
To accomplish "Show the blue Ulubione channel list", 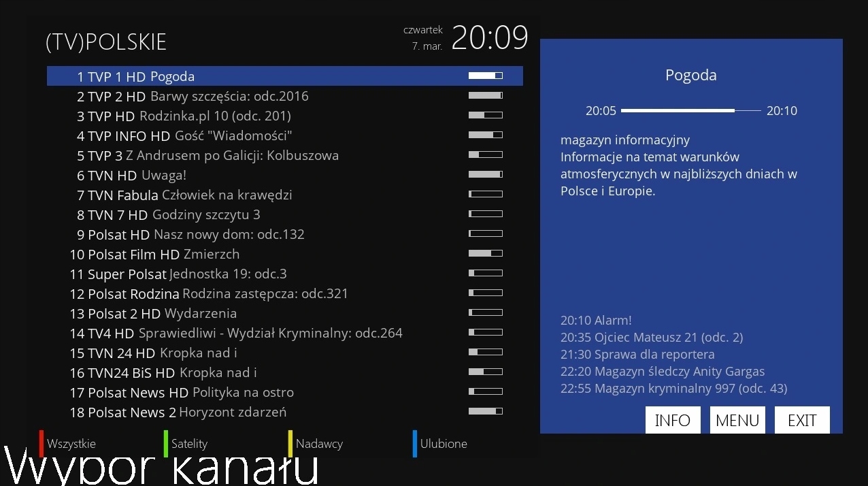I will 443,444.
